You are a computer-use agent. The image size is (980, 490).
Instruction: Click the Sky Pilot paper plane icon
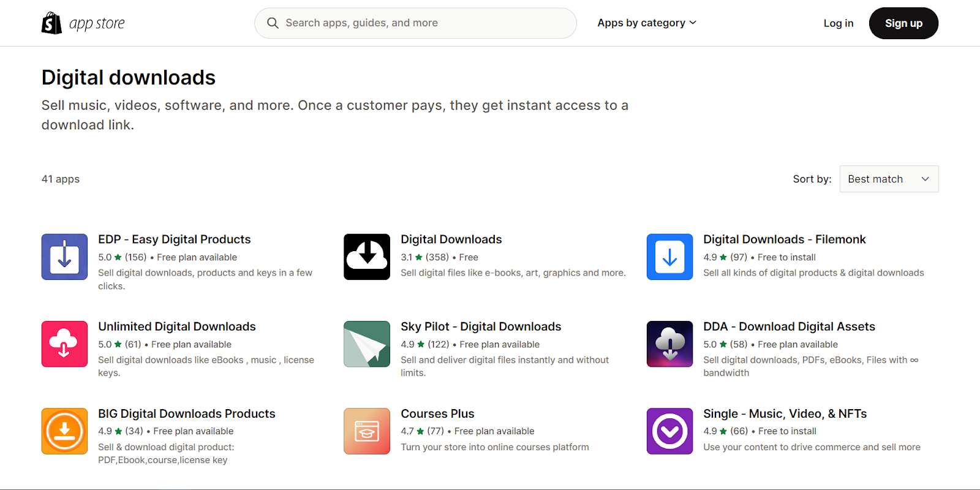tap(367, 344)
